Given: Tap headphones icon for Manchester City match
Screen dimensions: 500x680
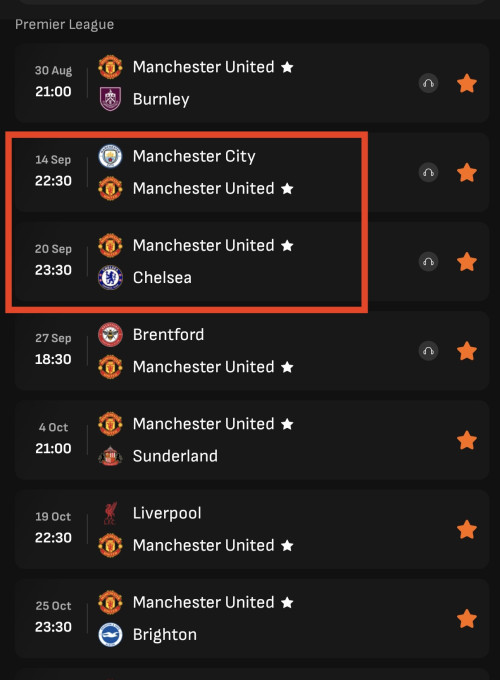Looking at the screenshot, I should tap(428, 173).
